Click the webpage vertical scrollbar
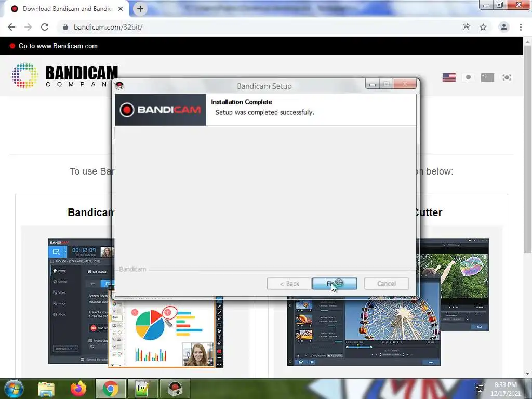 tap(527, 149)
